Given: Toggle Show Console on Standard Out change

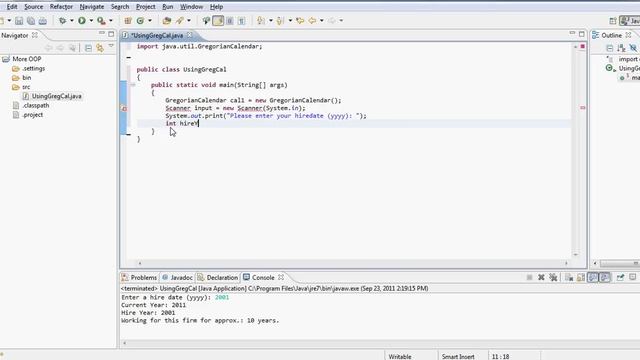Looking at the screenshot, I should point(593,278).
